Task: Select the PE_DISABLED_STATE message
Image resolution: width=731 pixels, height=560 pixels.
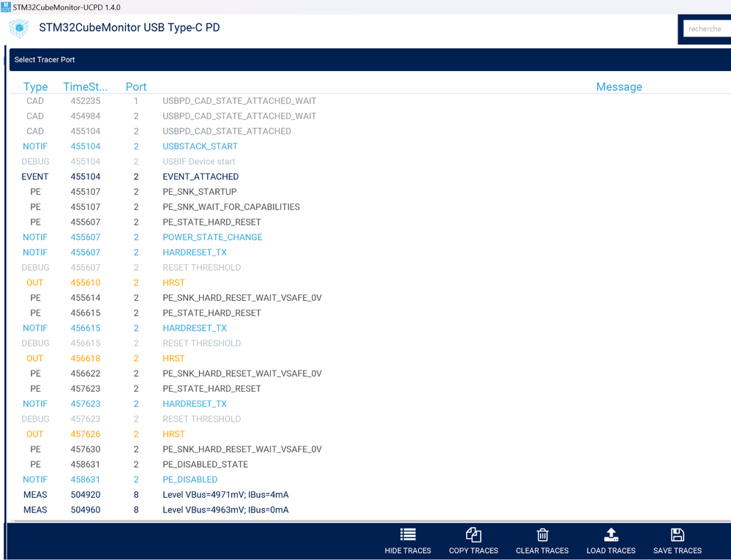Action: click(x=205, y=464)
